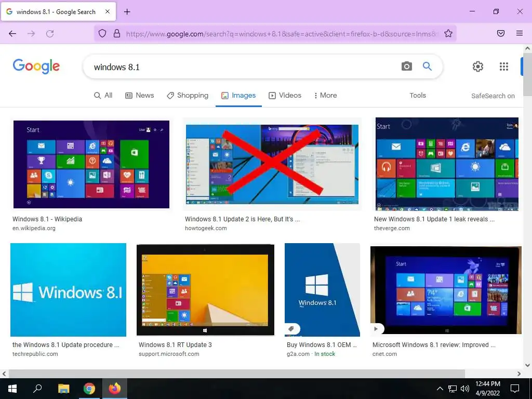532x399 pixels.
Task: Open 'Windows 8.1 RT Update 3' caption link
Action: (175, 345)
